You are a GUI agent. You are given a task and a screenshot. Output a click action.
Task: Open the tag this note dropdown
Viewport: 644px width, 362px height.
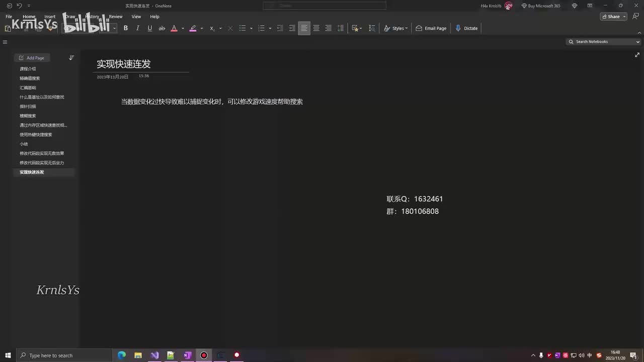point(357,28)
